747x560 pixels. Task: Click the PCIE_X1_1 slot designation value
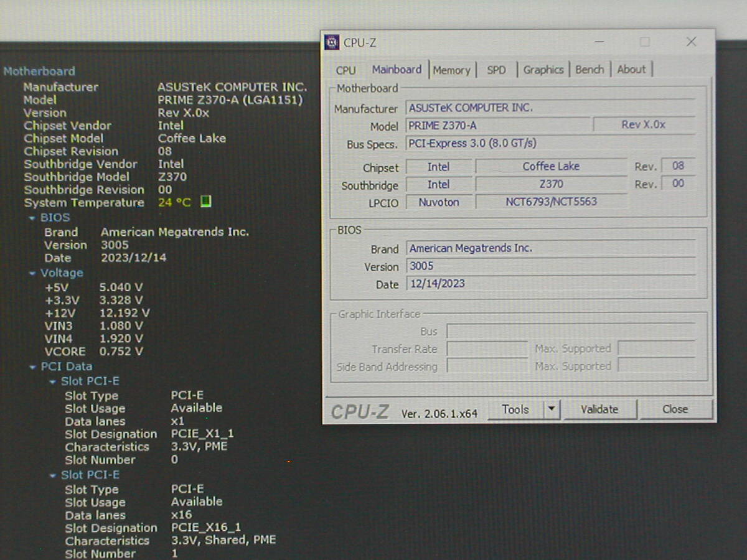pyautogui.click(x=202, y=434)
